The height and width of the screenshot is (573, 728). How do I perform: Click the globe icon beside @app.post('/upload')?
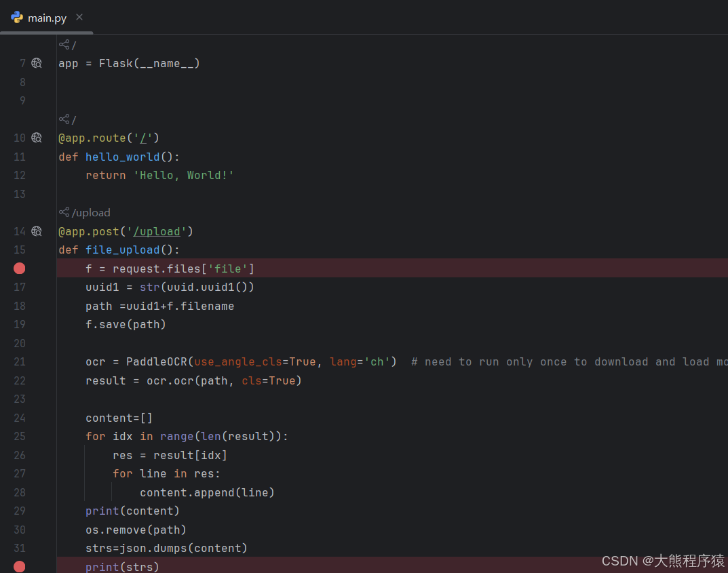pyautogui.click(x=36, y=231)
